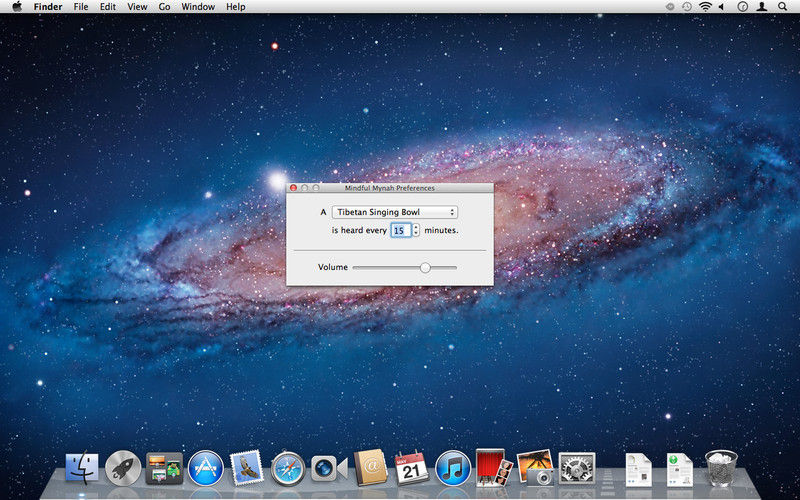
Task: Click the volume speaker menu bar icon
Action: click(x=721, y=7)
